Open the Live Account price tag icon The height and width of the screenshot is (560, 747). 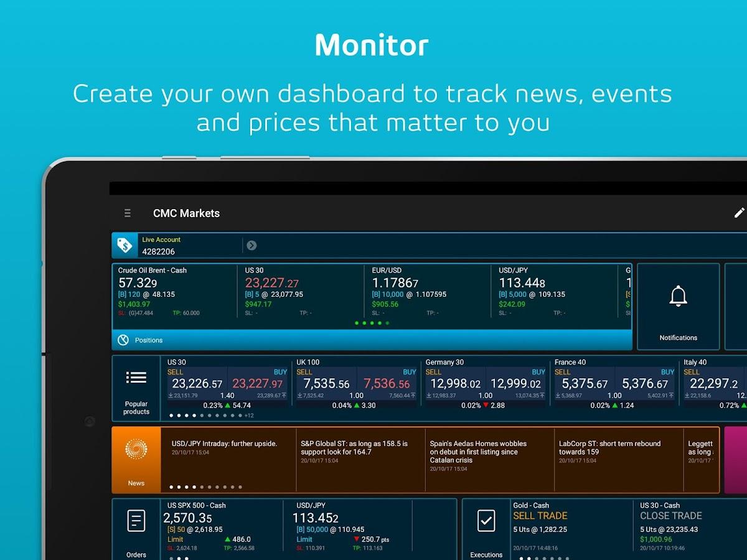point(125,245)
